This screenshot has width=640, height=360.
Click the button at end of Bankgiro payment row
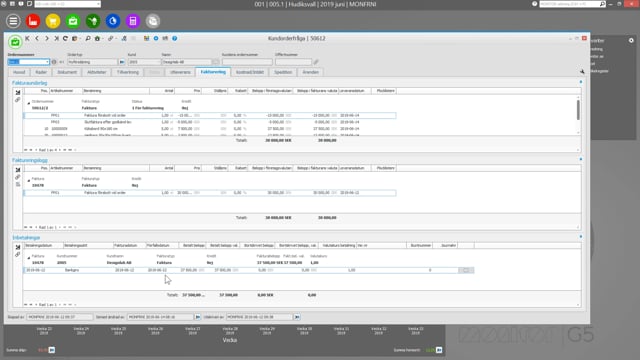pos(466,270)
